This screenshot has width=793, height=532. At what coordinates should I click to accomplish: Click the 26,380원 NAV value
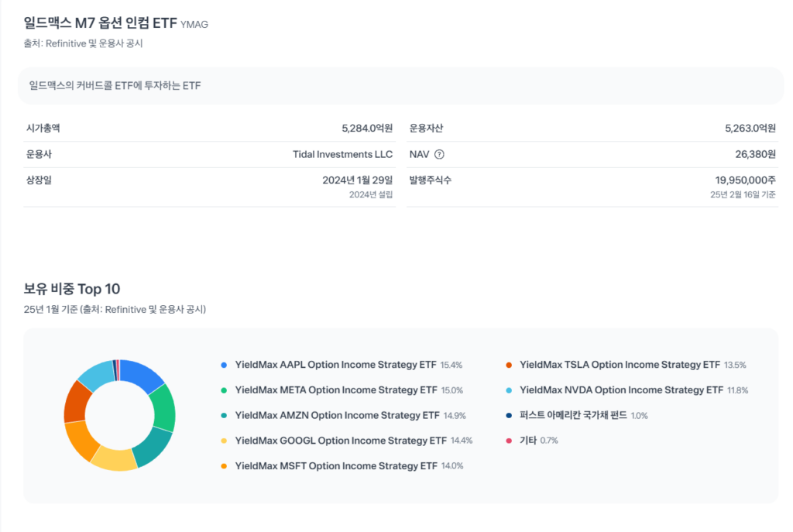756,154
